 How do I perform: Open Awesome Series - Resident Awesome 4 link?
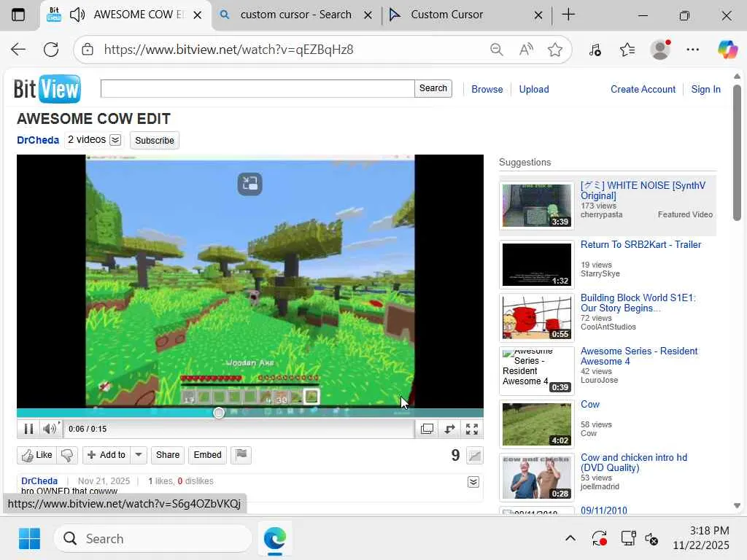coord(639,356)
